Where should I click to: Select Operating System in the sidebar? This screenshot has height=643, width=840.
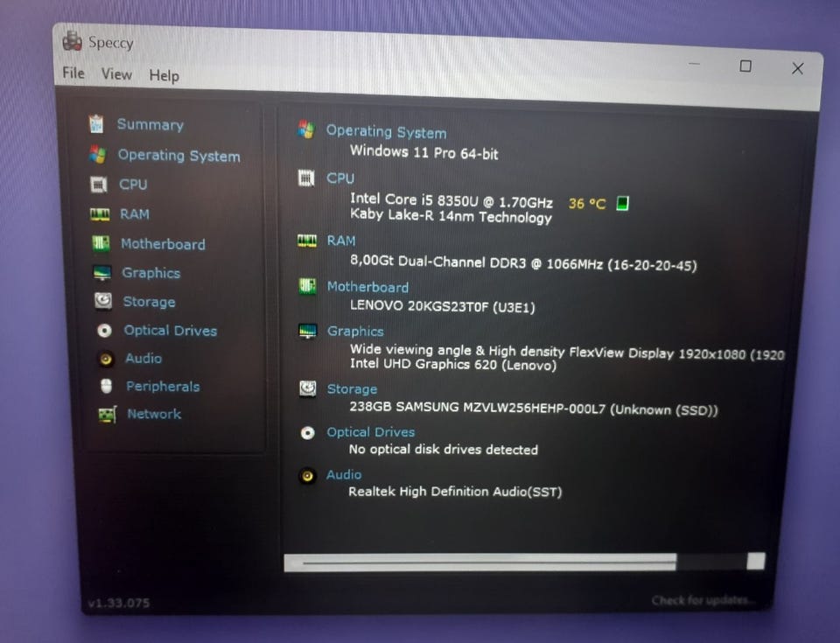click(178, 156)
